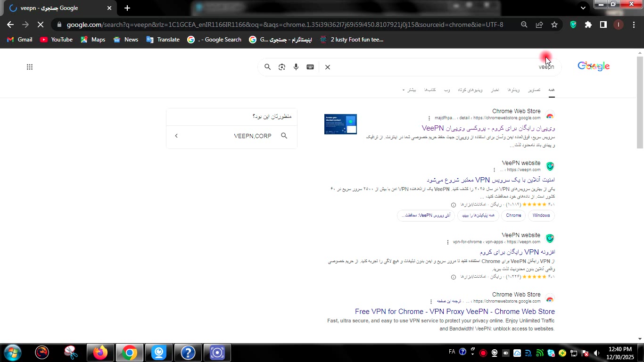This screenshot has width=644, height=362.
Task: Bookmark this page with the star icon
Action: [554, 25]
